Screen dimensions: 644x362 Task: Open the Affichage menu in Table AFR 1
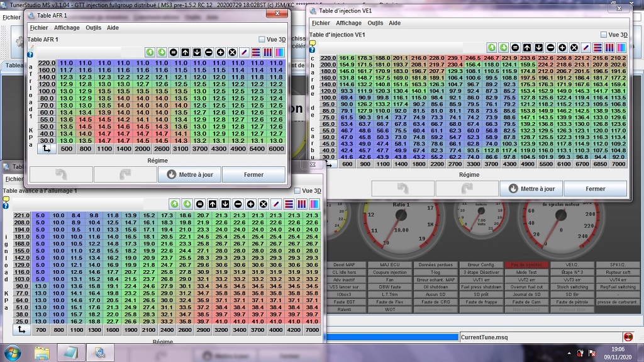tap(67, 28)
